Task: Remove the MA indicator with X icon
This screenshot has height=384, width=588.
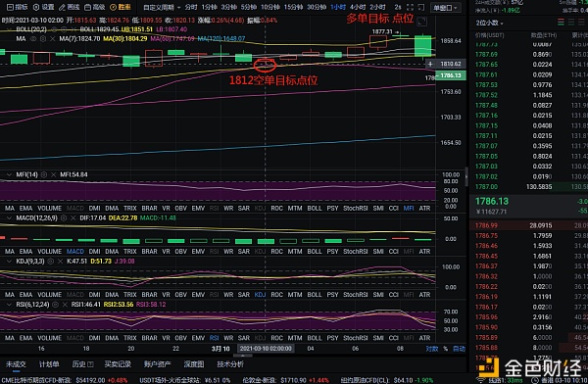Action: point(53,38)
